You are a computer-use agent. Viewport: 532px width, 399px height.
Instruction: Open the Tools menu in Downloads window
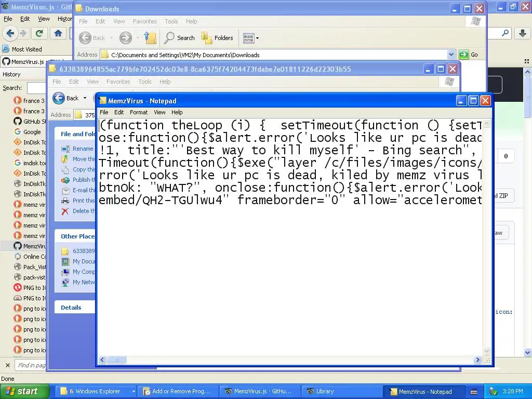point(171,21)
